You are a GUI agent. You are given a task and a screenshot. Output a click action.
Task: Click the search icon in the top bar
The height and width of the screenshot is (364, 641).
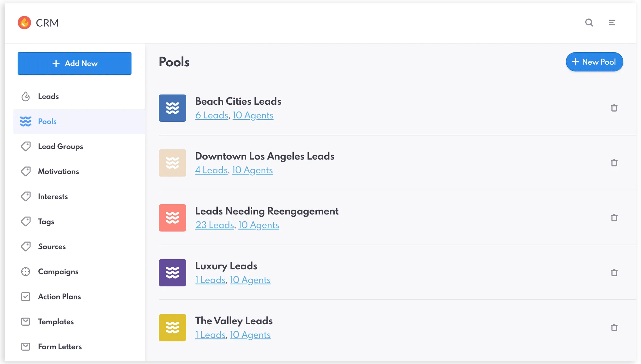coord(589,22)
